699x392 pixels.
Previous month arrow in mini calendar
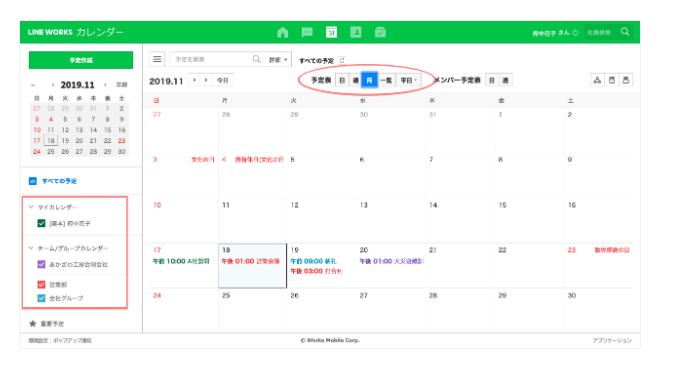coord(53,85)
